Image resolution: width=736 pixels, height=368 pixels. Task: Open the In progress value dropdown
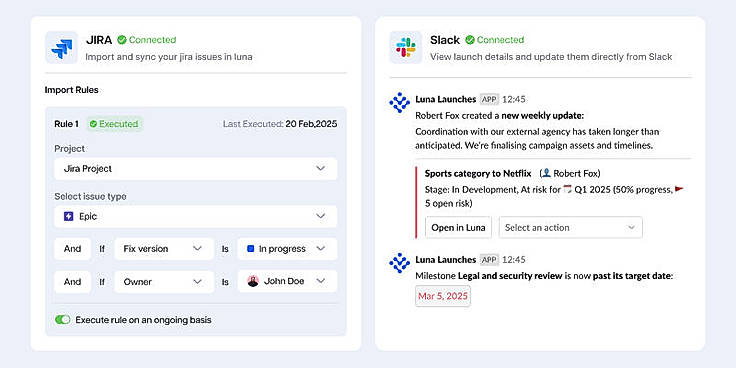coord(287,249)
